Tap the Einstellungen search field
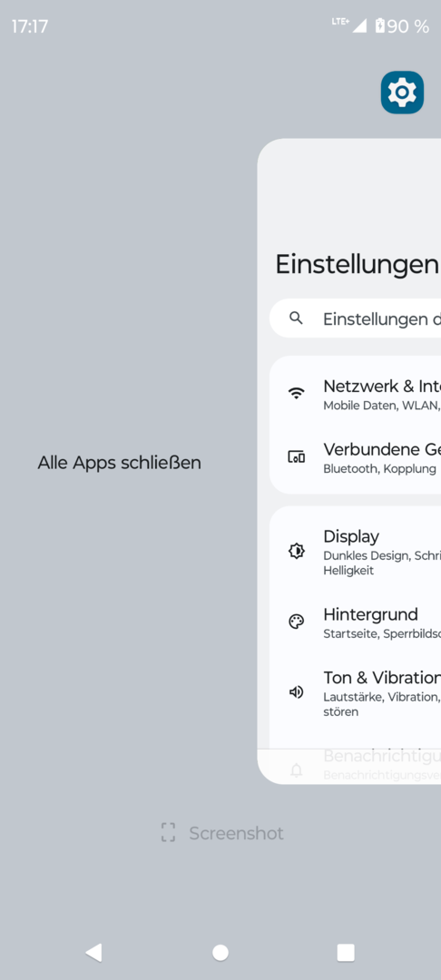The image size is (441, 980). [x=356, y=318]
